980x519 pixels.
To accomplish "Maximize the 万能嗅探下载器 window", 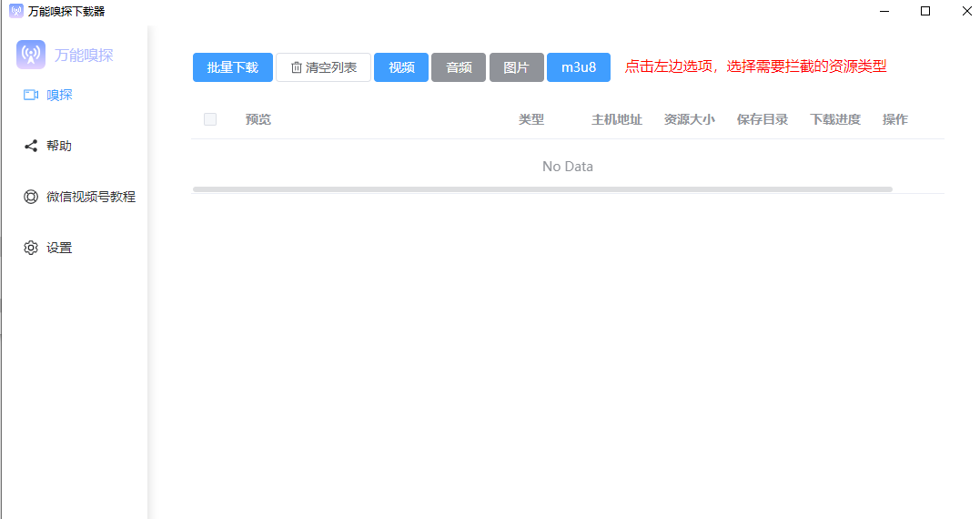I will coord(925,11).
